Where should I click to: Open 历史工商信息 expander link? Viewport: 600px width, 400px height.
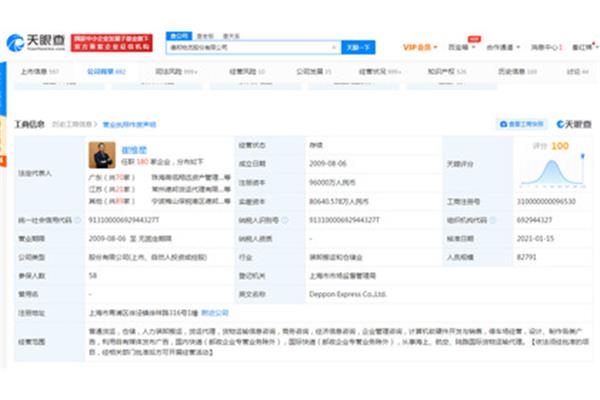tap(75, 124)
